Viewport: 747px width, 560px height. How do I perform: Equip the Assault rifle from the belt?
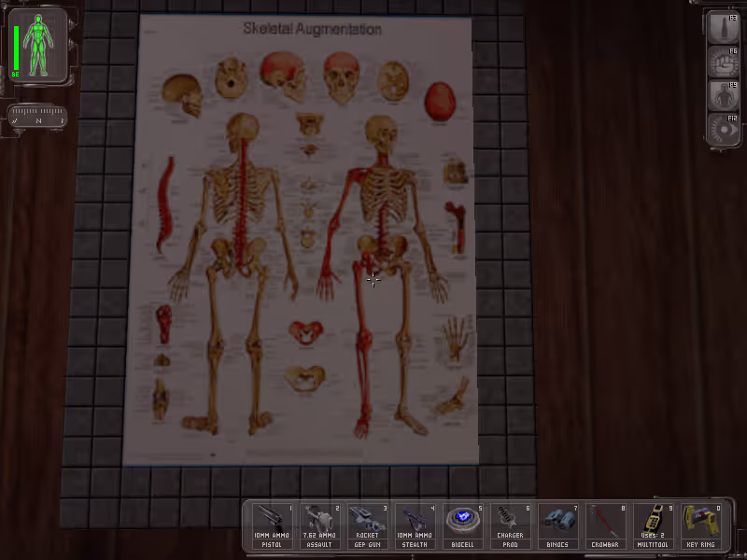click(320, 523)
